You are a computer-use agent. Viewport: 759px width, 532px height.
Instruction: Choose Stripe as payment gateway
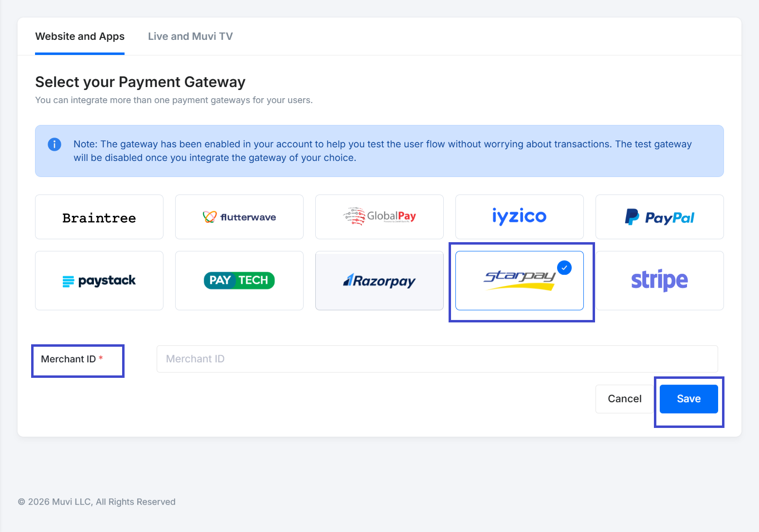tap(659, 281)
